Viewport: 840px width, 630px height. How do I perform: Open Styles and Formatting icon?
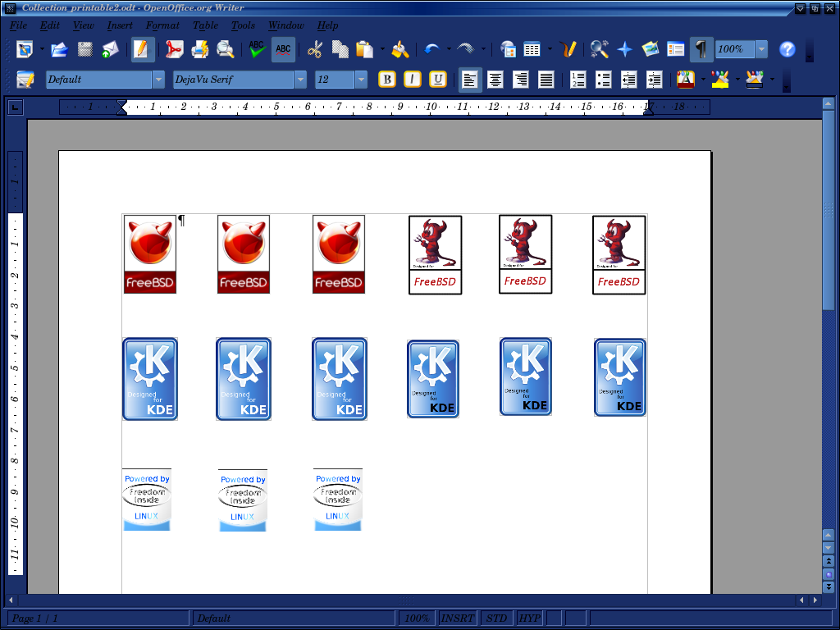pos(25,80)
